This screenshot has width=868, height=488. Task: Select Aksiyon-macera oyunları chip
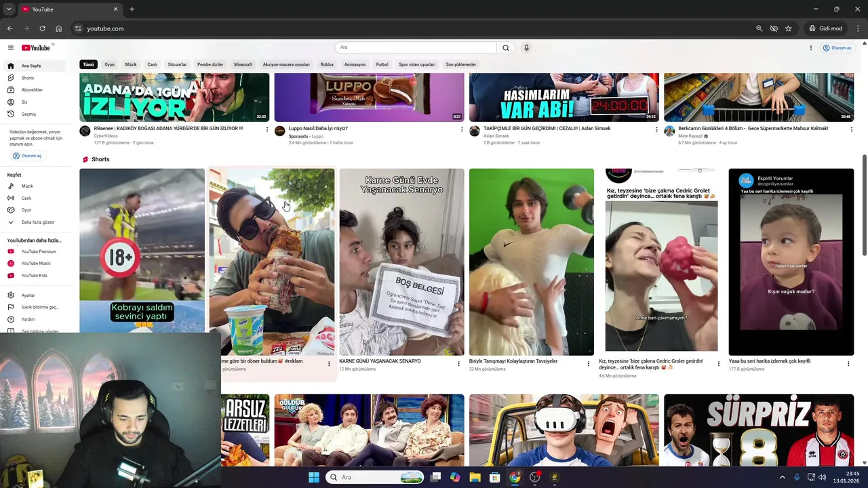click(286, 64)
